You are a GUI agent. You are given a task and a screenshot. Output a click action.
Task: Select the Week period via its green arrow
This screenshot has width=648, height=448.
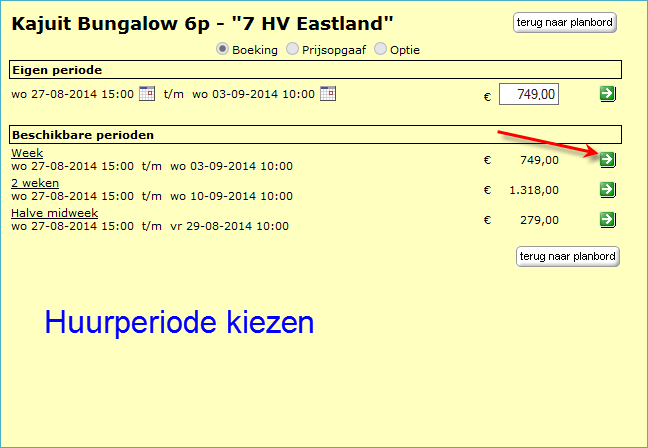(x=607, y=159)
